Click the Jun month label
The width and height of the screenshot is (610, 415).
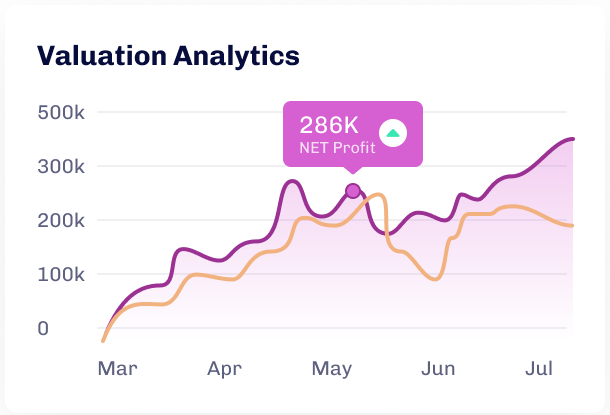(438, 370)
